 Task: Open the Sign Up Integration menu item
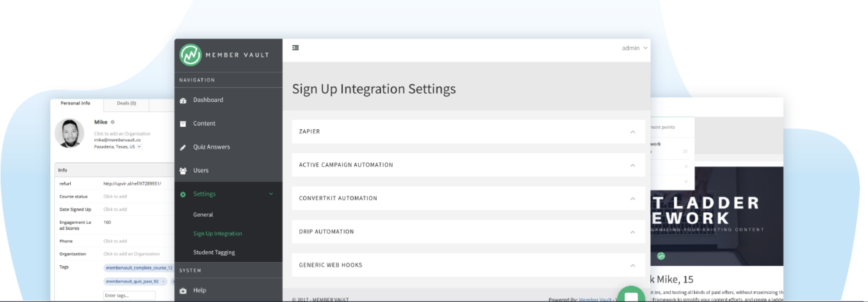pyautogui.click(x=217, y=234)
